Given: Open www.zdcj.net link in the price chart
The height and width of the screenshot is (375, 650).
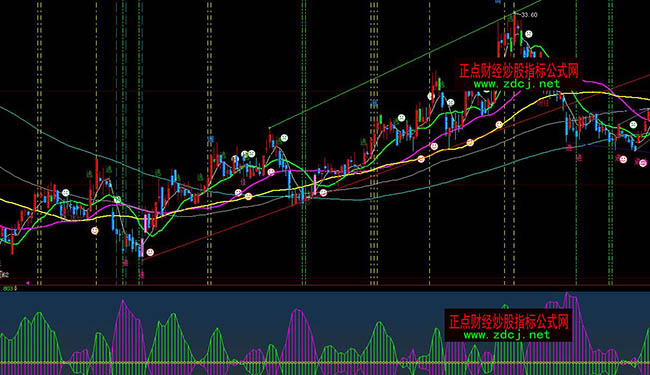Looking at the screenshot, I should point(517,84).
